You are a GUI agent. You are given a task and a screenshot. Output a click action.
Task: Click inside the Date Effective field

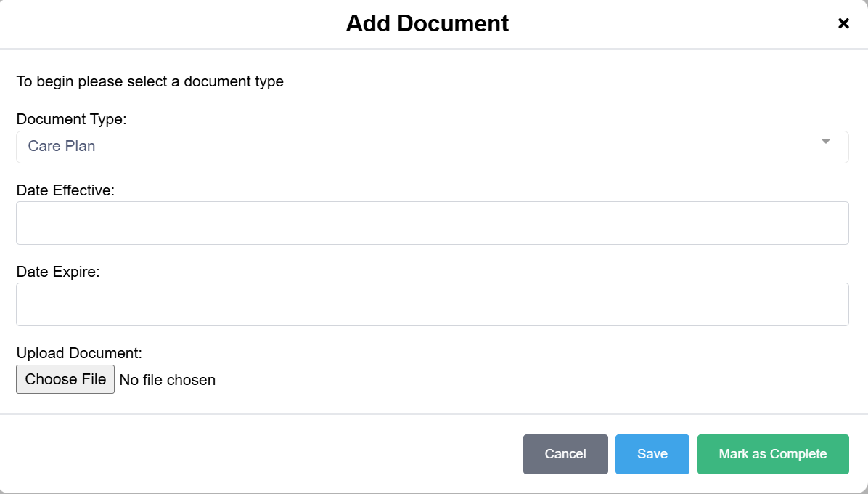(x=432, y=223)
